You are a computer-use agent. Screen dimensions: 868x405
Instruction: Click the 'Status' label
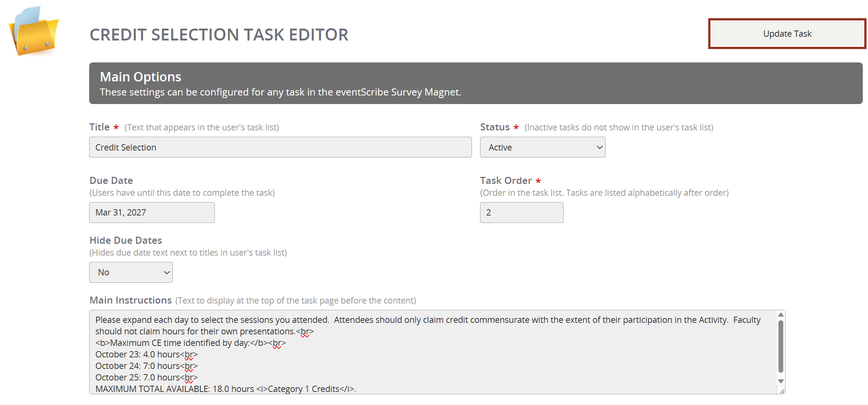pos(495,127)
